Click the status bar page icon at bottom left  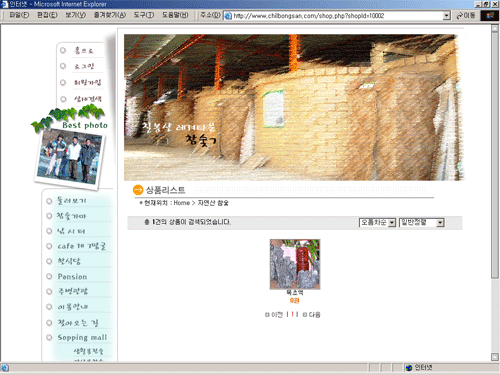[x=5, y=368]
